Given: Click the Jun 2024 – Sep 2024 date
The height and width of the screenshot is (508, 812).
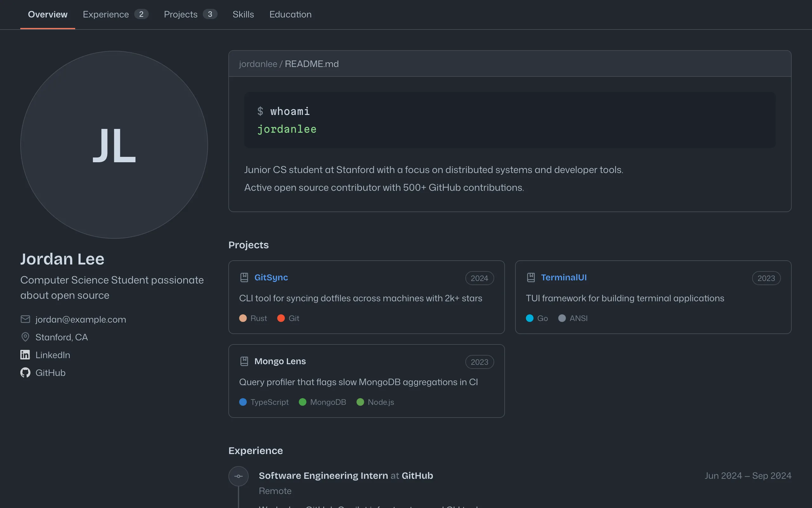Looking at the screenshot, I should tap(748, 476).
